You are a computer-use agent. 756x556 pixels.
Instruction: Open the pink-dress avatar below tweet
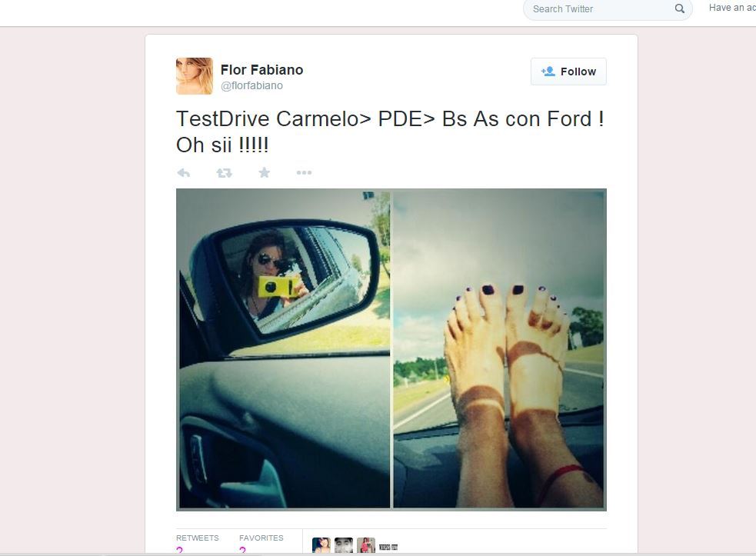click(x=366, y=545)
